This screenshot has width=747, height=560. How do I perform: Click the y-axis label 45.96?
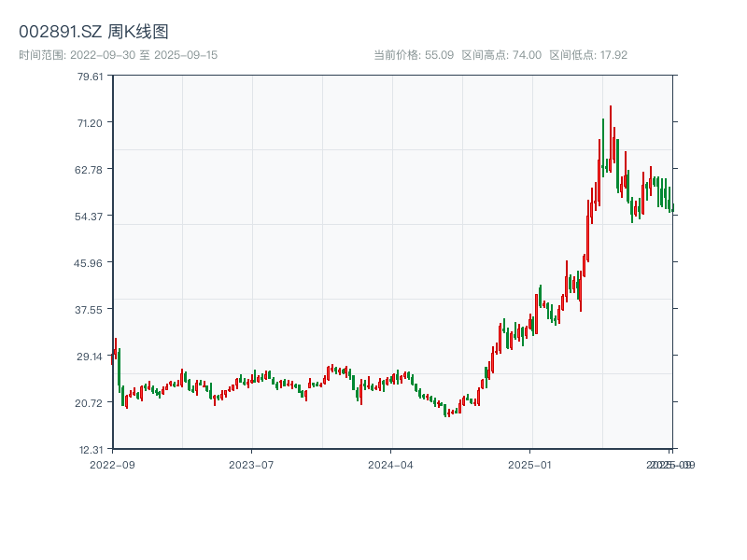point(88,263)
